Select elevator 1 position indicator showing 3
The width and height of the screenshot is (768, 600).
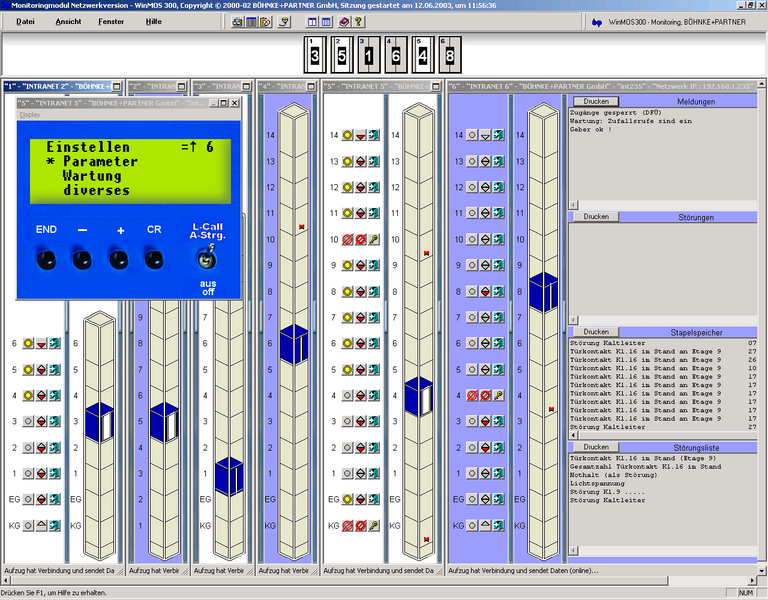click(314, 55)
